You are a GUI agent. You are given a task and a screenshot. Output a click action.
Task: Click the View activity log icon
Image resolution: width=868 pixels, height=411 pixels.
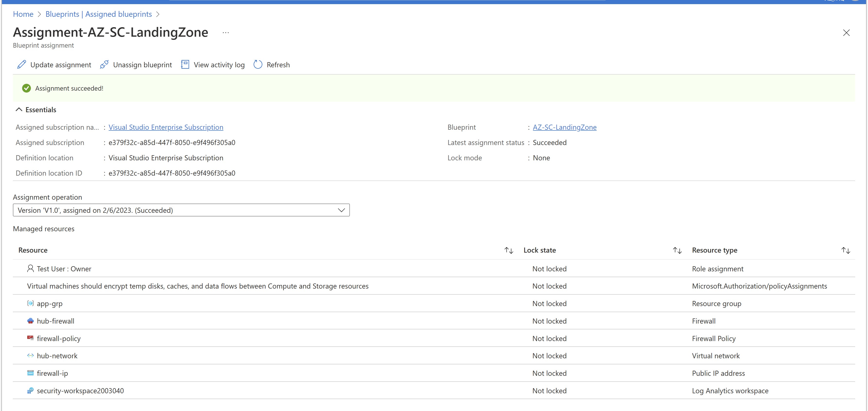click(185, 64)
